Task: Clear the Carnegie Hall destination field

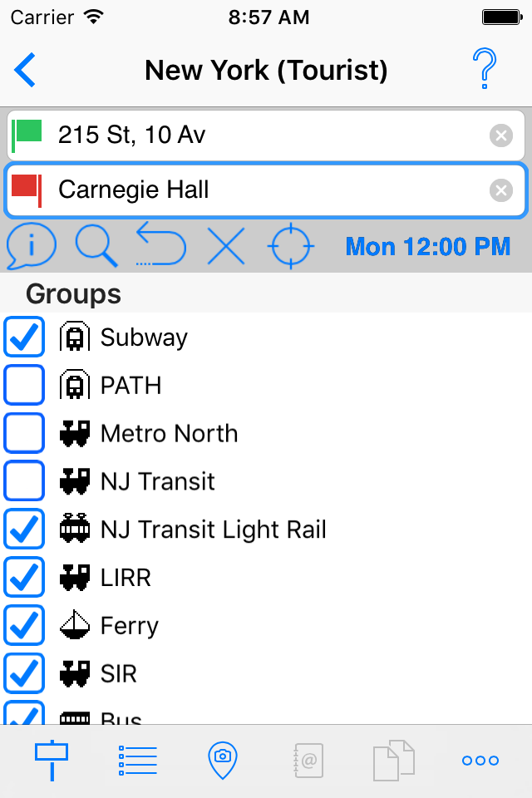Action: click(x=500, y=190)
